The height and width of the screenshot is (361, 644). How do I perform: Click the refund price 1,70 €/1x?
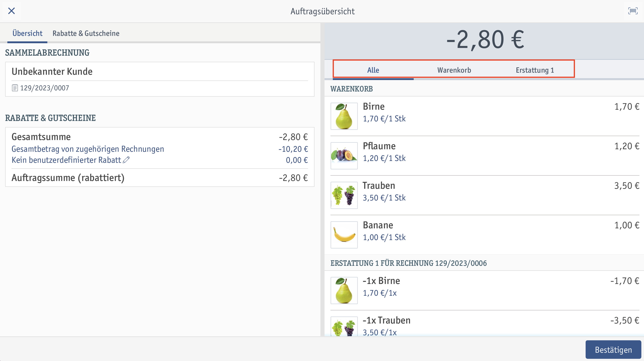[x=379, y=293]
